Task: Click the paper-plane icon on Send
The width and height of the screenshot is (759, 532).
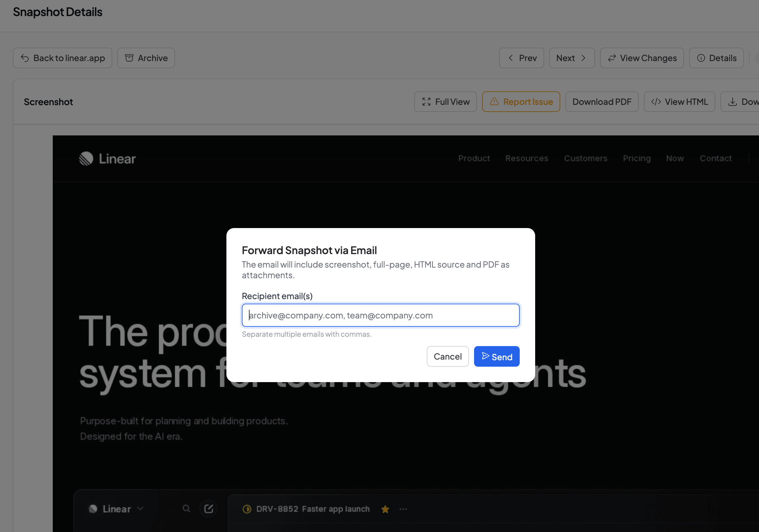Action: [485, 356]
